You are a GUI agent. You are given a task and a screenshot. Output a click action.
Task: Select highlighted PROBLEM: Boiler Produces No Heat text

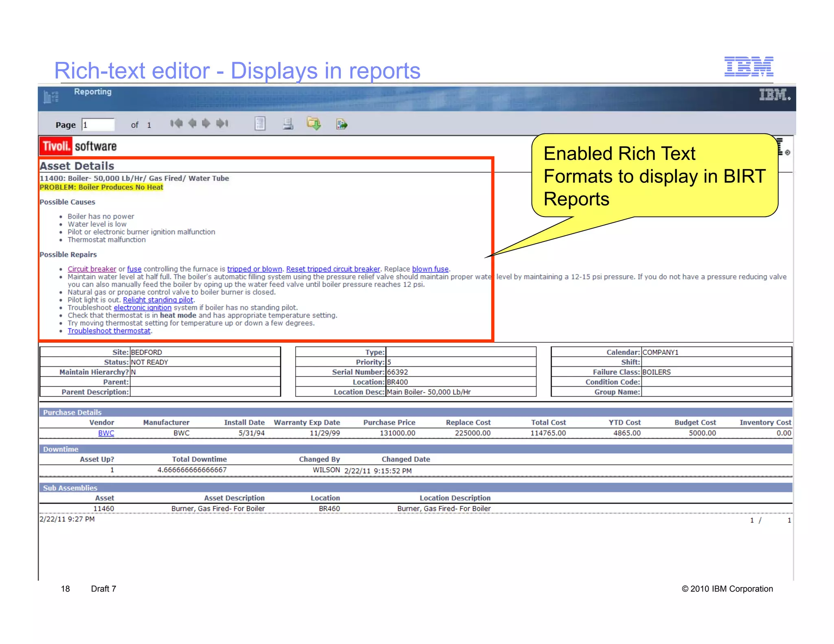tap(101, 187)
